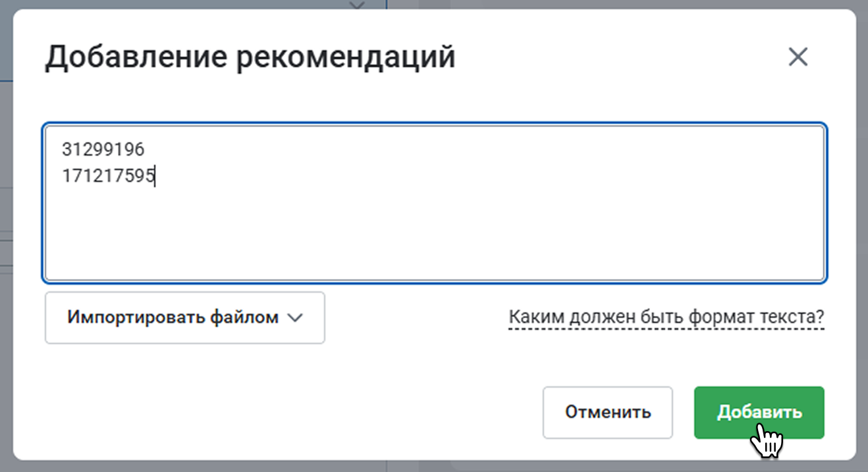
Task: Click the green "Добавить" button
Action: coord(759,412)
